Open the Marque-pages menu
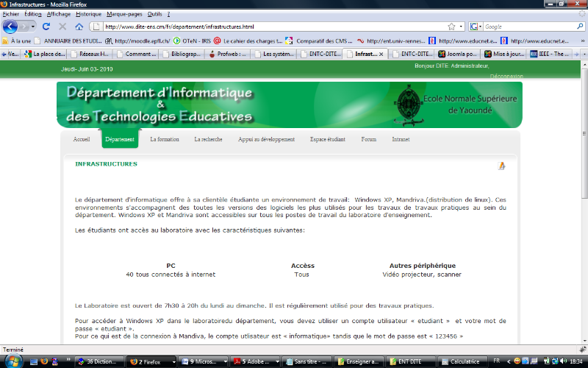 pyautogui.click(x=124, y=14)
